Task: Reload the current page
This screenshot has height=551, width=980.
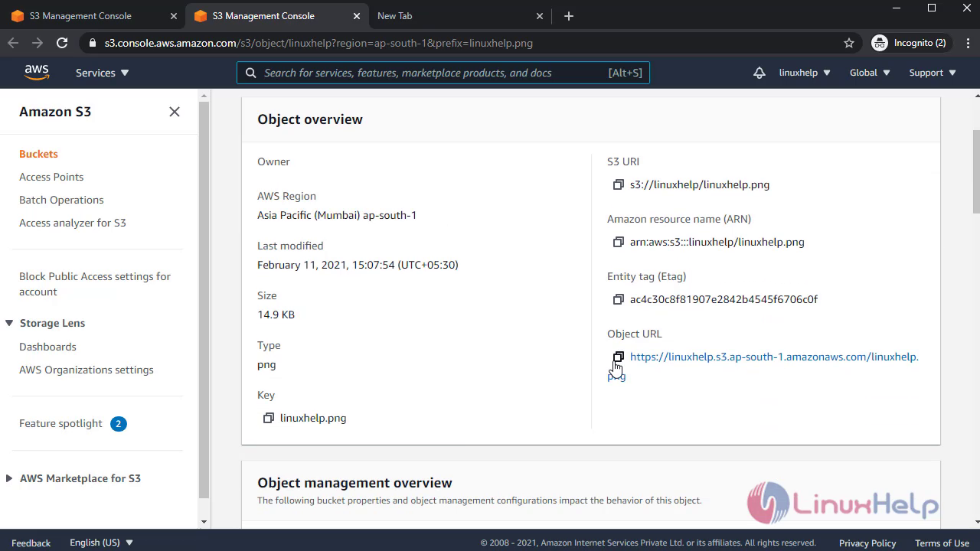Action: tap(62, 43)
